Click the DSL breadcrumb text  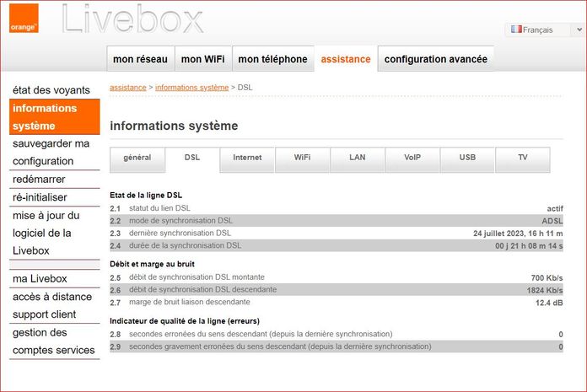245,88
